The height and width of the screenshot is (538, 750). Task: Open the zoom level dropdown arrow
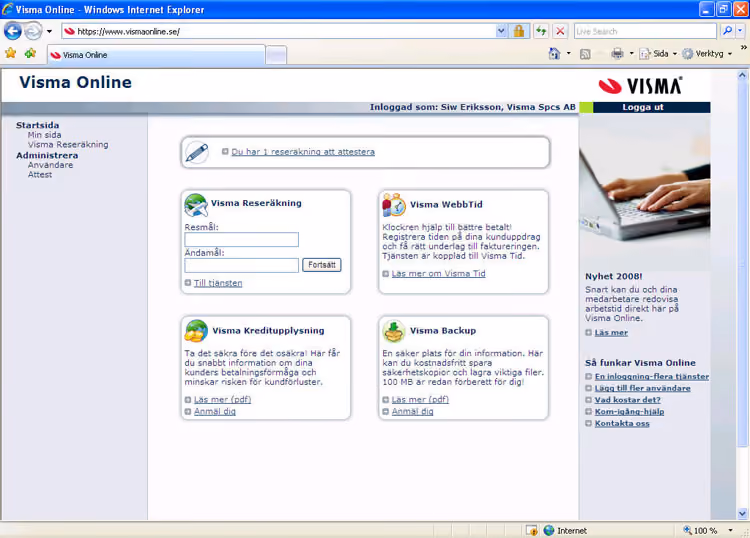[730, 530]
